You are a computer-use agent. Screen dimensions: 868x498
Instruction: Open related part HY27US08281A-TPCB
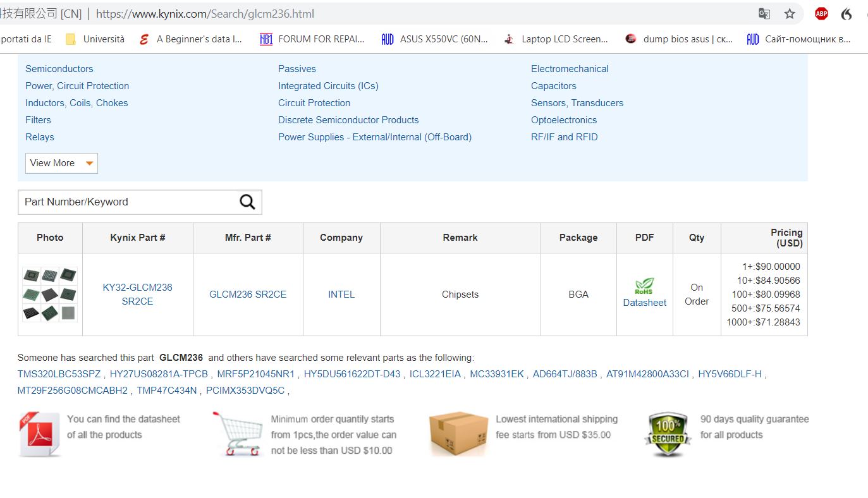pos(159,374)
